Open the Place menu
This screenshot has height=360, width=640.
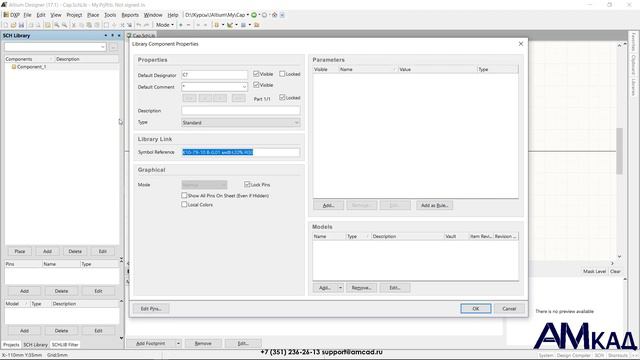pos(93,15)
